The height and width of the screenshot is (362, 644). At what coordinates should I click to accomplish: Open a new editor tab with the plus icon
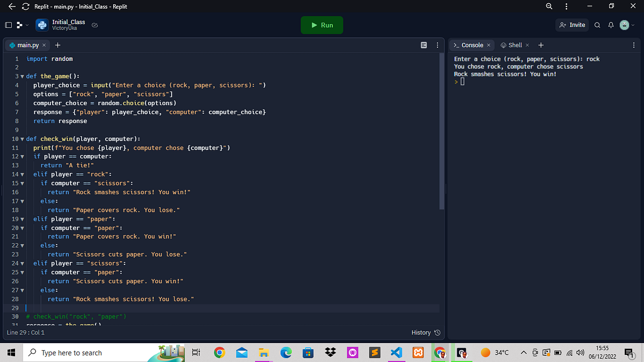pyautogui.click(x=57, y=45)
